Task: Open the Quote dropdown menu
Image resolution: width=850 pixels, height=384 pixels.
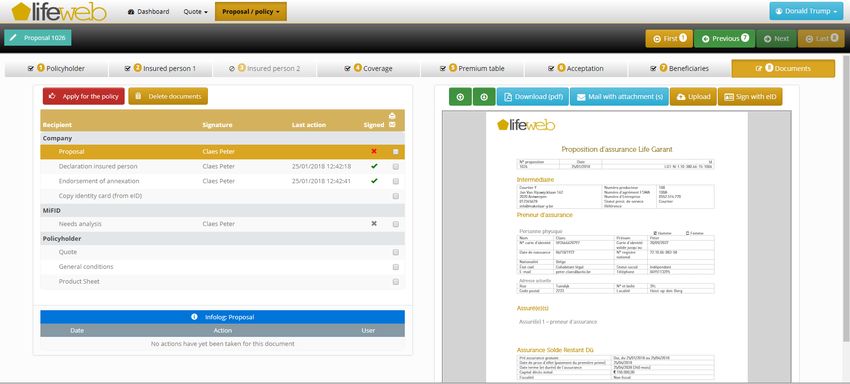Action: coord(196,11)
